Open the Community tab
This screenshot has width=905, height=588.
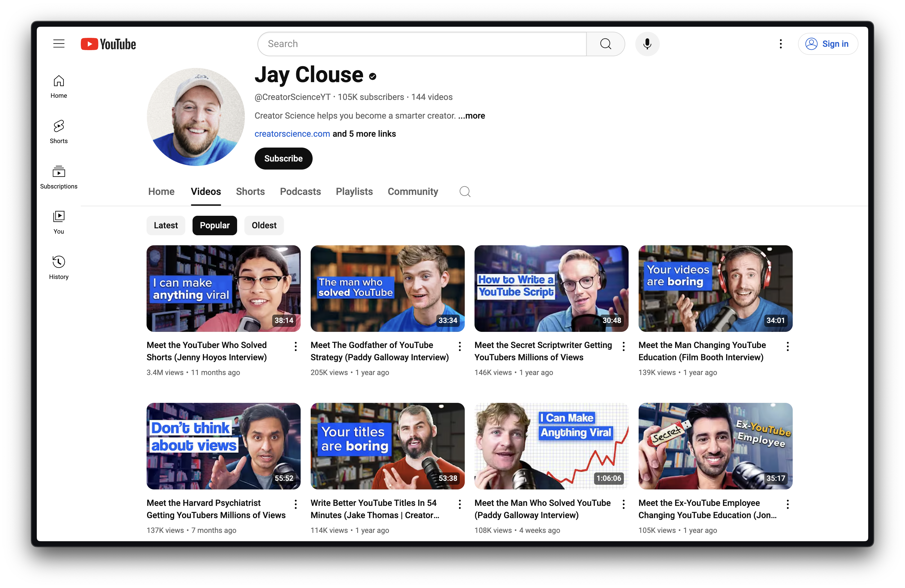[x=413, y=192]
